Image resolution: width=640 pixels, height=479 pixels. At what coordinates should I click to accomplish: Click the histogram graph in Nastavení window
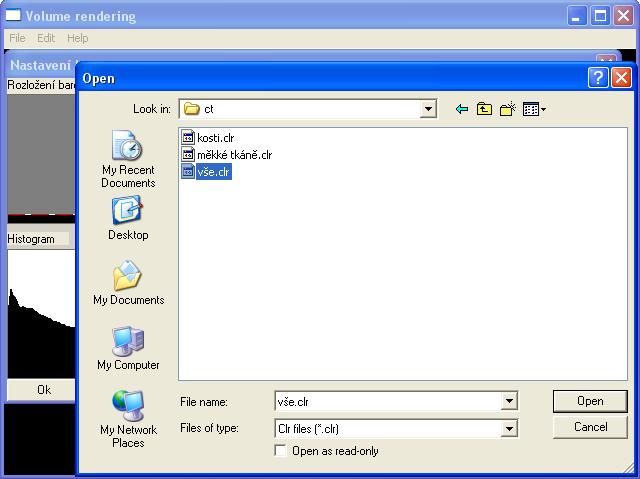point(41,314)
